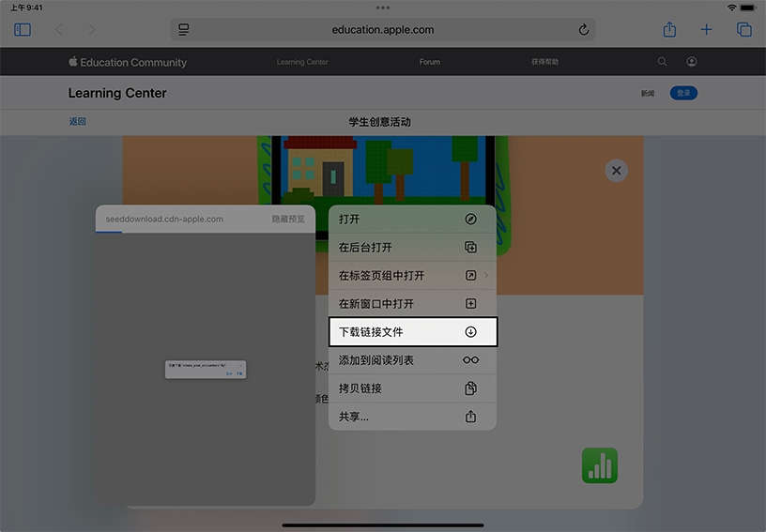Click the green Numbers app icon

point(600,465)
